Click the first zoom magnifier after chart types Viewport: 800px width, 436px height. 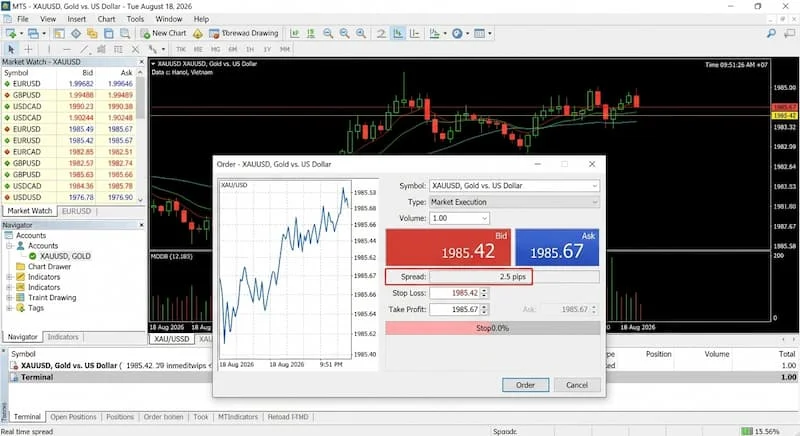tap(328, 34)
